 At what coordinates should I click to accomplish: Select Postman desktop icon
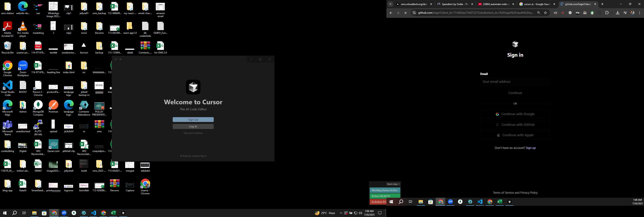[53, 107]
